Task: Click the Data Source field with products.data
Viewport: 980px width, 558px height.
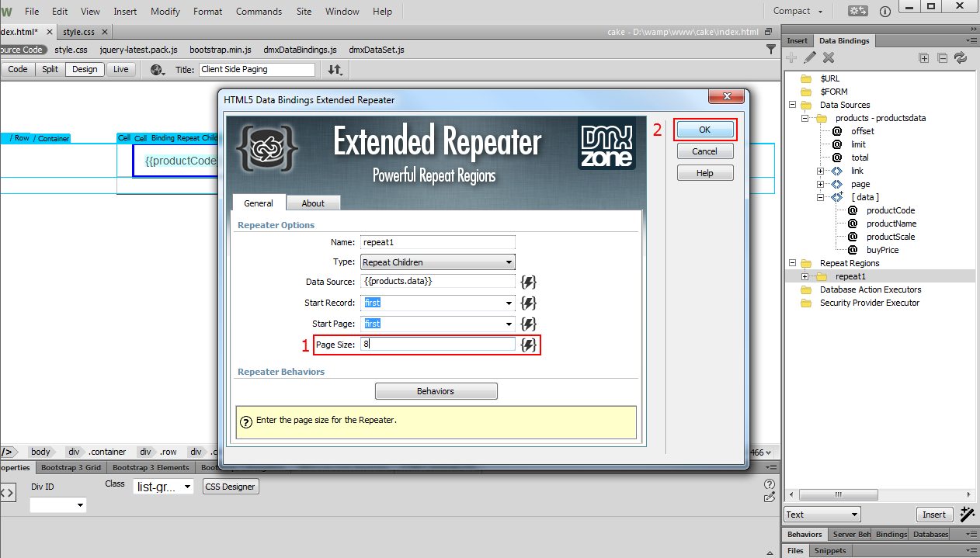Action: click(x=438, y=282)
